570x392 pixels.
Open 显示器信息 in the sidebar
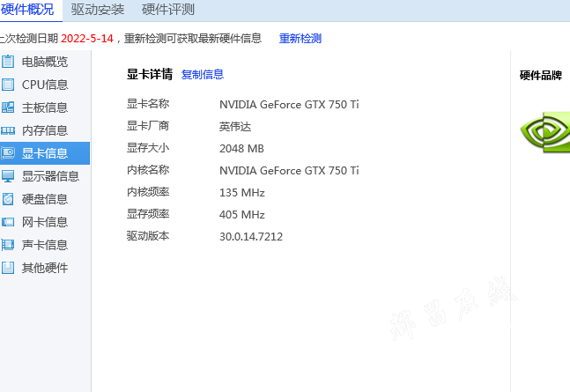(x=45, y=176)
